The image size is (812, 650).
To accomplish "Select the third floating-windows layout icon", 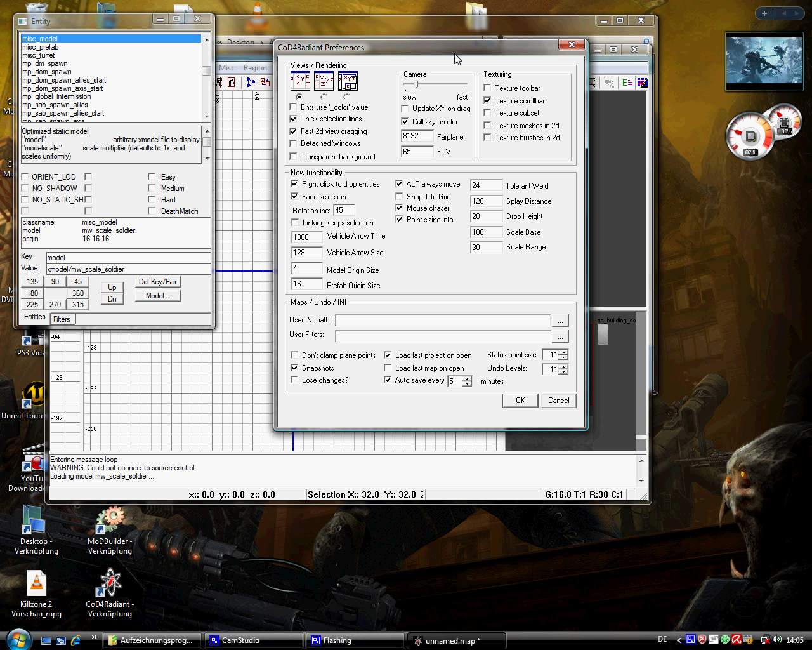I will coord(348,81).
